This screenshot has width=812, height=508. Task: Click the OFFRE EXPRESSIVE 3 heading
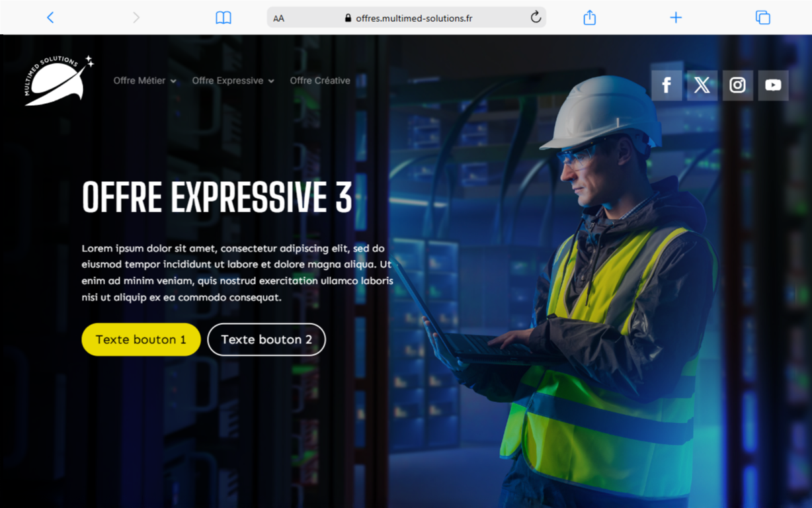[x=217, y=196]
